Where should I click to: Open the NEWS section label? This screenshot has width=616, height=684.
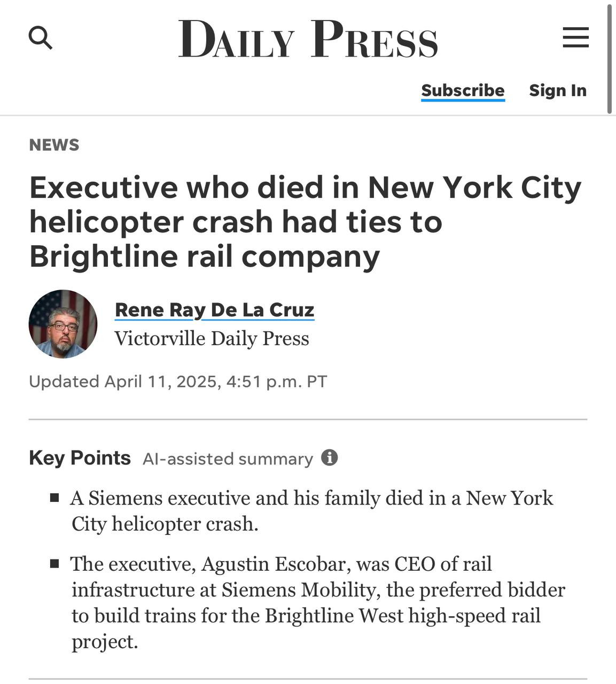click(54, 145)
